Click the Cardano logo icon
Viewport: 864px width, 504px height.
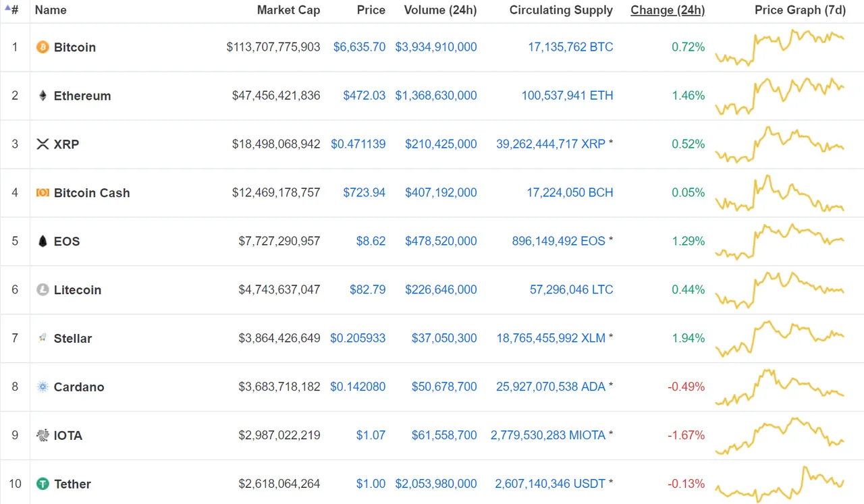tap(43, 387)
